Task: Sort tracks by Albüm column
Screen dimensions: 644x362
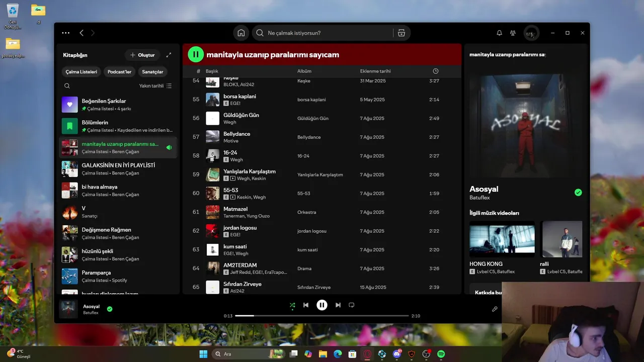Action: click(x=304, y=71)
